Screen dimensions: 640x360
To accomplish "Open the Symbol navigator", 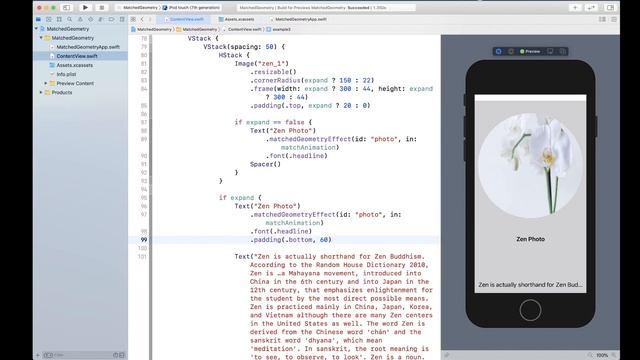I will (x=59, y=19).
